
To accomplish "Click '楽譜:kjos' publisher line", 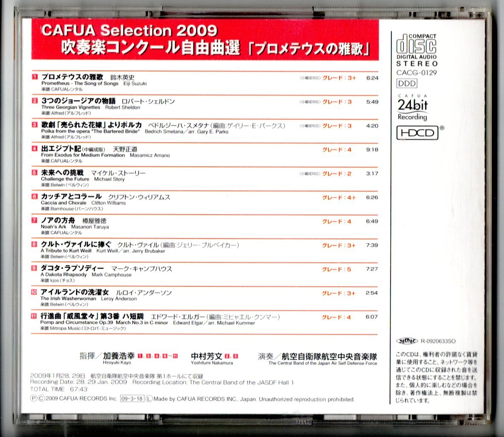I will coord(58,281).
